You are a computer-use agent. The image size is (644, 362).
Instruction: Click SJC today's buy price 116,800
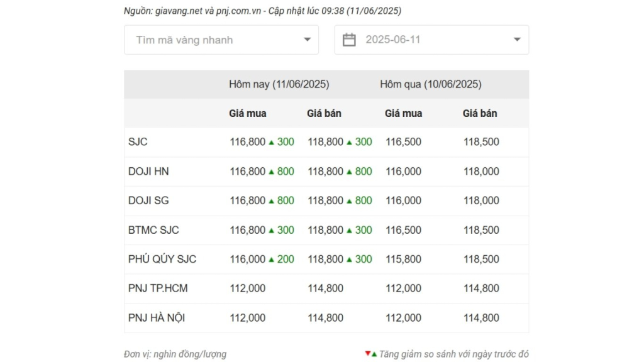coord(248,142)
